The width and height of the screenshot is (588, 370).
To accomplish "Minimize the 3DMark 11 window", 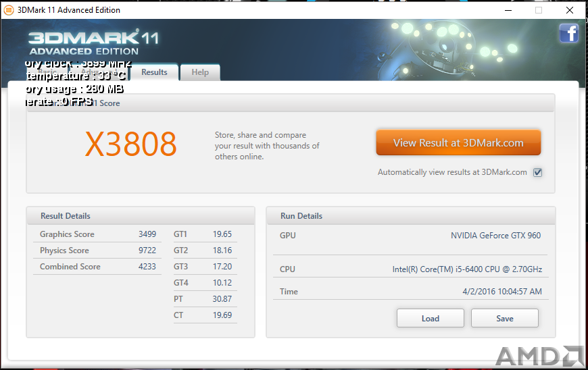I will (508, 10).
